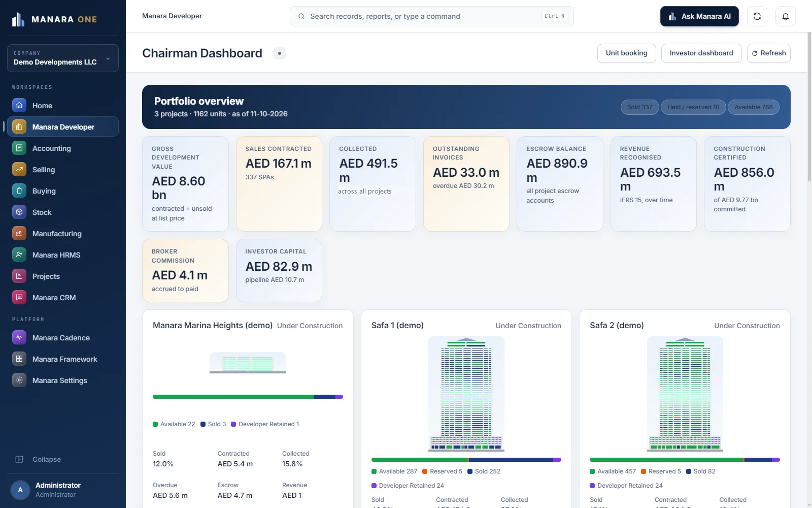Click the Stock workspace icon

[x=19, y=212]
